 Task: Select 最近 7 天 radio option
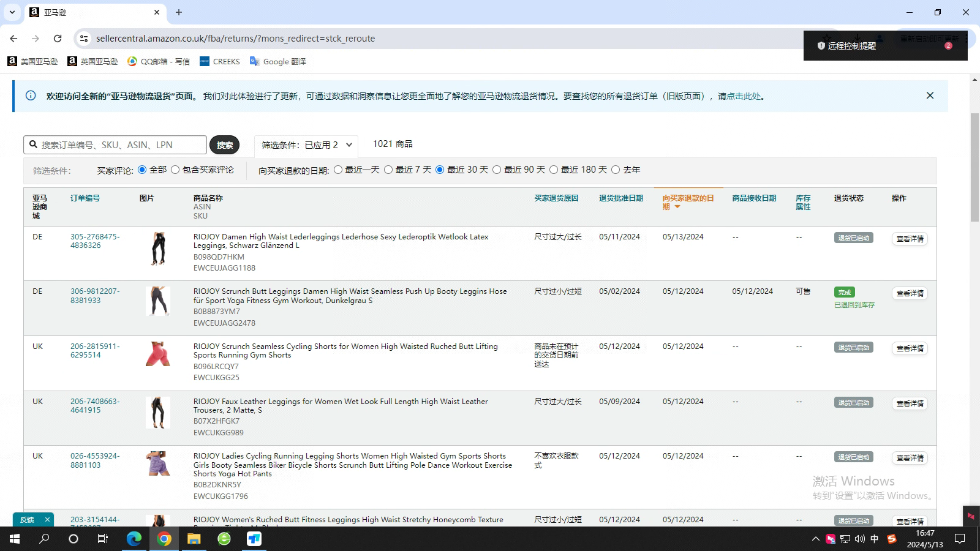coord(388,170)
